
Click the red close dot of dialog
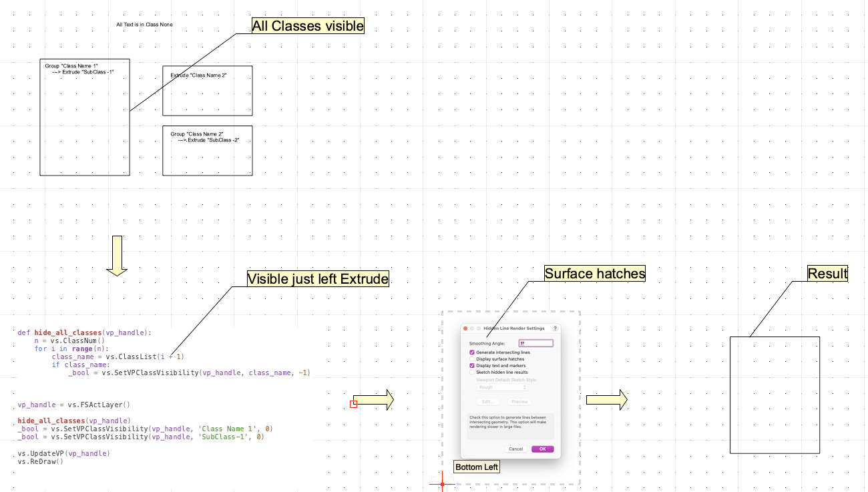(x=465, y=328)
